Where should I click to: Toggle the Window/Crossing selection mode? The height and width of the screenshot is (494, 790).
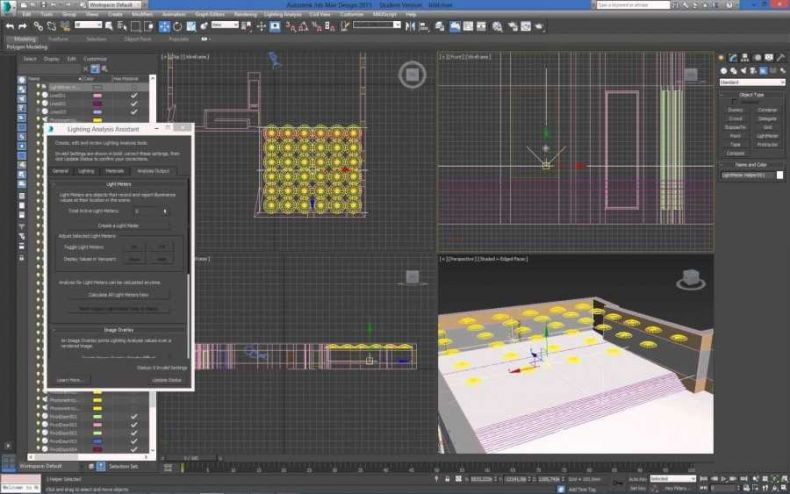click(149, 26)
